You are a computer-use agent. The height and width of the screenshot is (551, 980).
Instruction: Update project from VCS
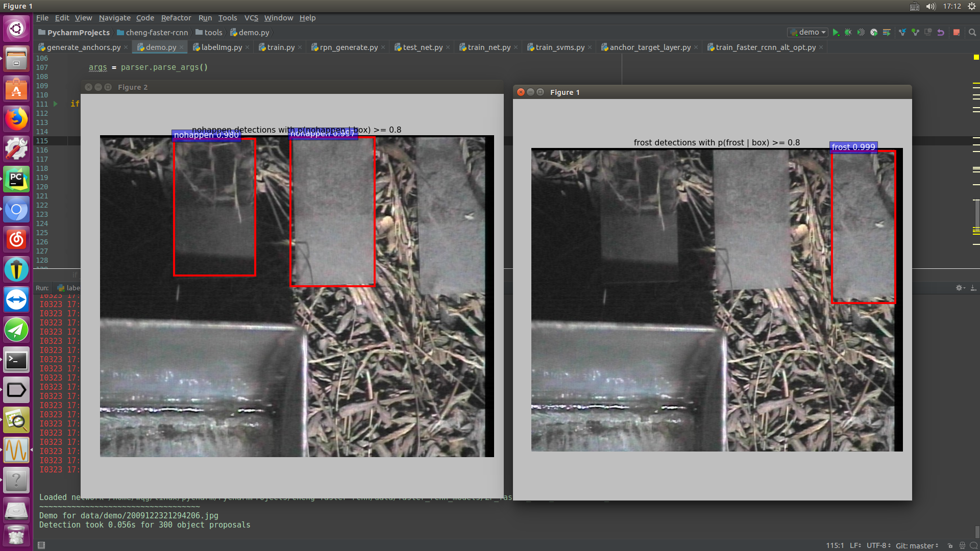(x=902, y=32)
